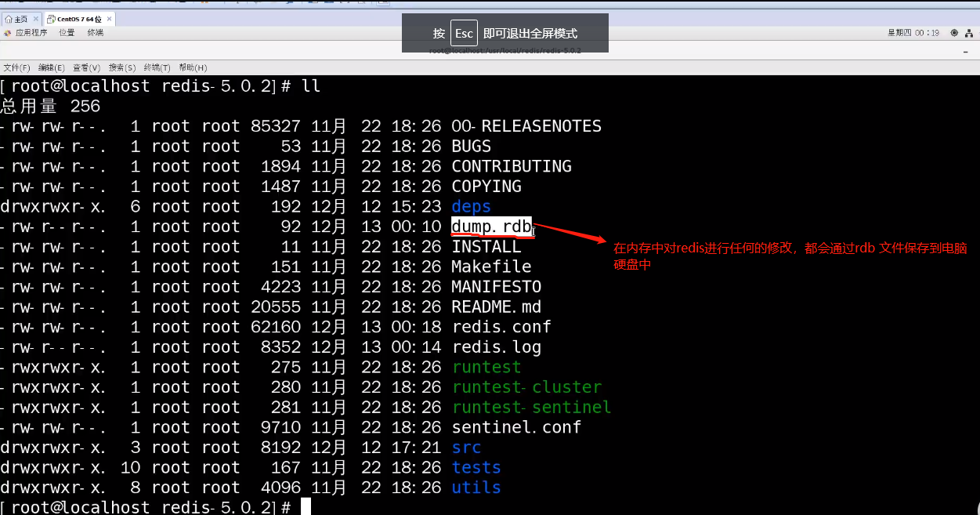980x515 pixels.
Task: Open the 帮助(H) menu
Action: [x=193, y=68]
